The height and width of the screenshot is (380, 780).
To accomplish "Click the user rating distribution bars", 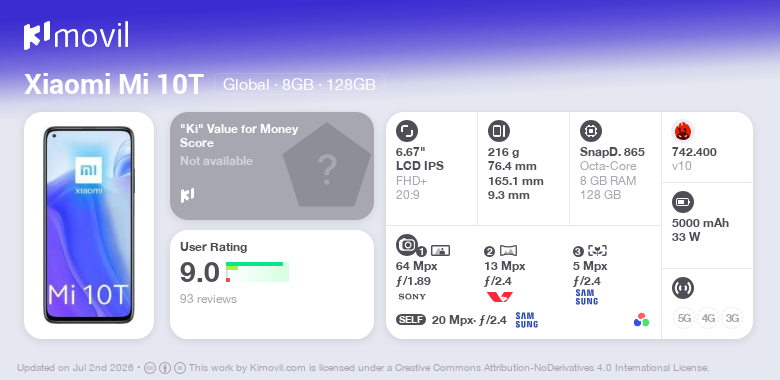I will (257, 272).
